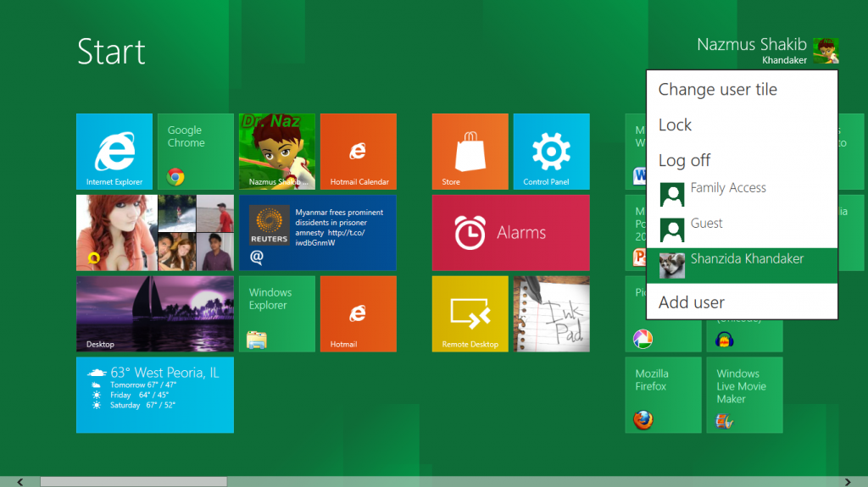The width and height of the screenshot is (868, 487).
Task: Switch to the Shanzida Khandaker account
Action: tap(742, 266)
